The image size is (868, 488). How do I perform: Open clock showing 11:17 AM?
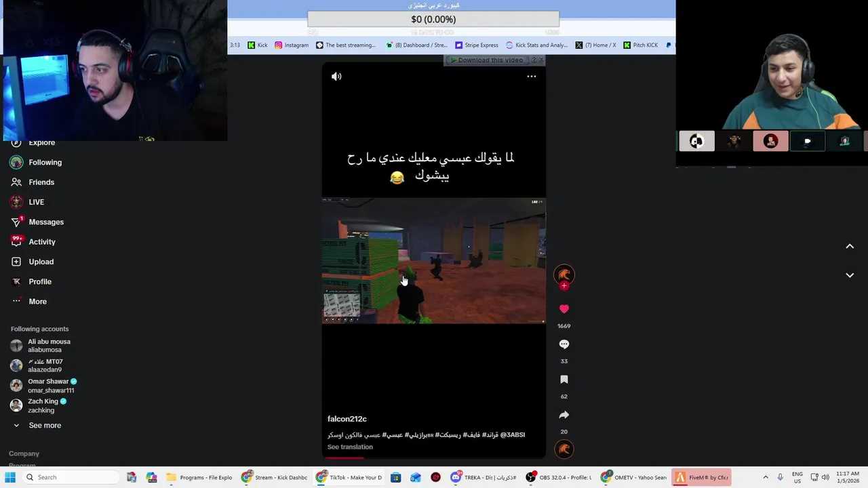[x=848, y=477]
